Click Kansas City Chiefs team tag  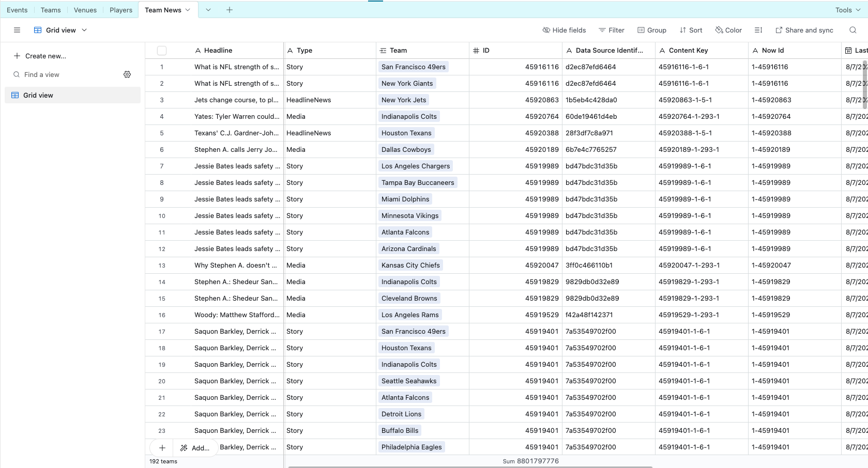(410, 265)
